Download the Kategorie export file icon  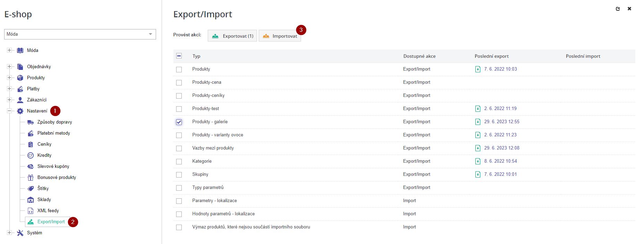pos(478,161)
